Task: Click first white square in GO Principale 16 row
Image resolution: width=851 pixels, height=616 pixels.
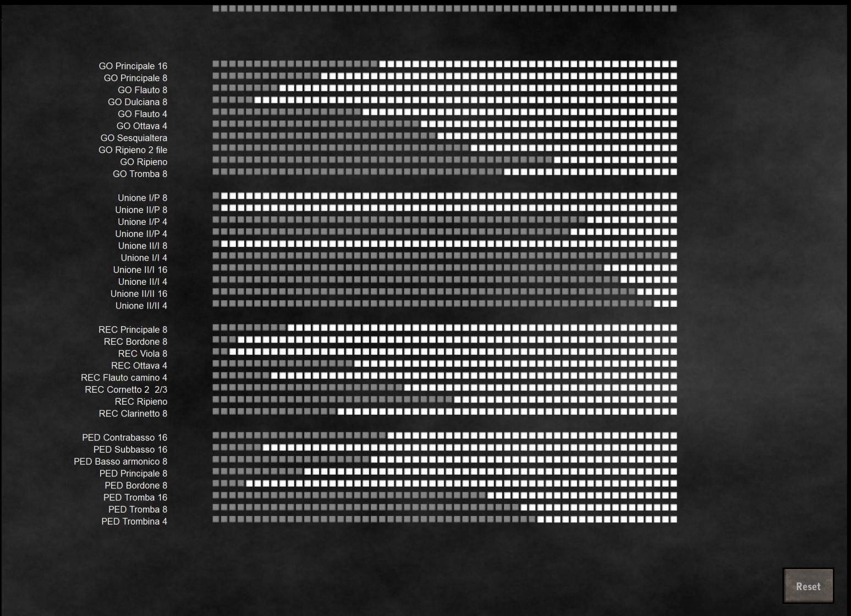Action: click(x=382, y=64)
